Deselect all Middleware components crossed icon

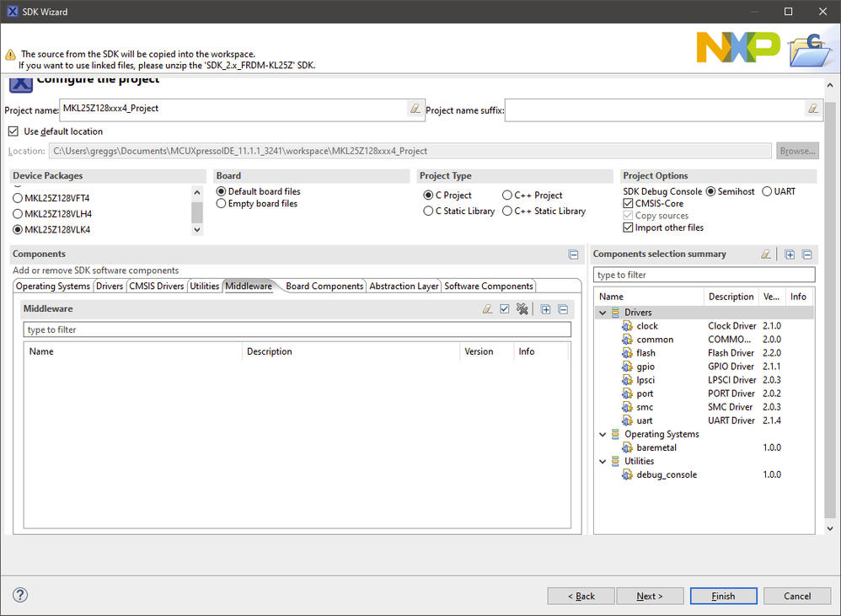click(522, 308)
